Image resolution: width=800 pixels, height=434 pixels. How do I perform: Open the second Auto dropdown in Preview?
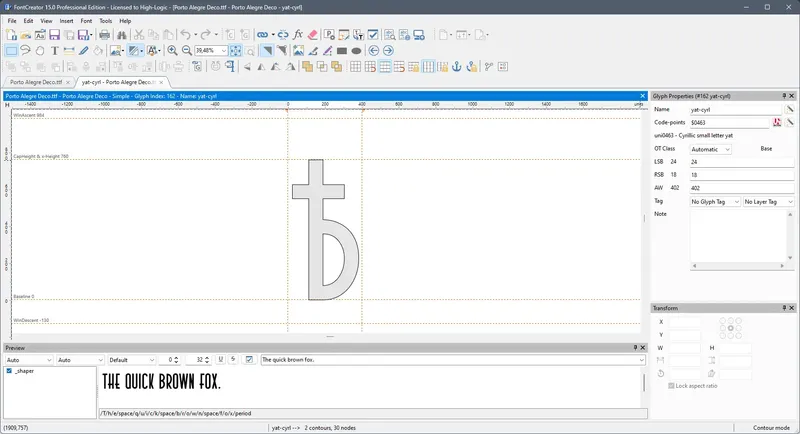coord(80,360)
